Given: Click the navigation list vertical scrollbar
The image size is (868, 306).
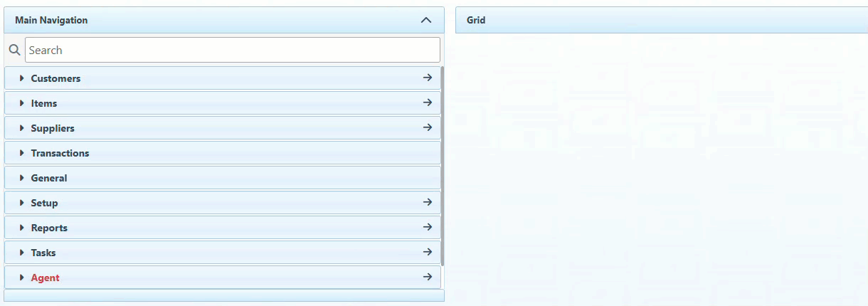Looking at the screenshot, I should click(443, 165).
